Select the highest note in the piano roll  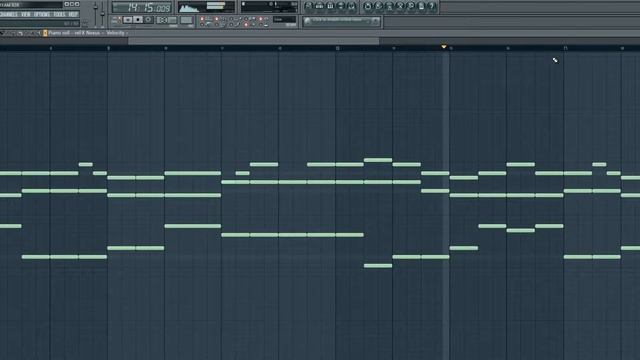tap(378, 160)
